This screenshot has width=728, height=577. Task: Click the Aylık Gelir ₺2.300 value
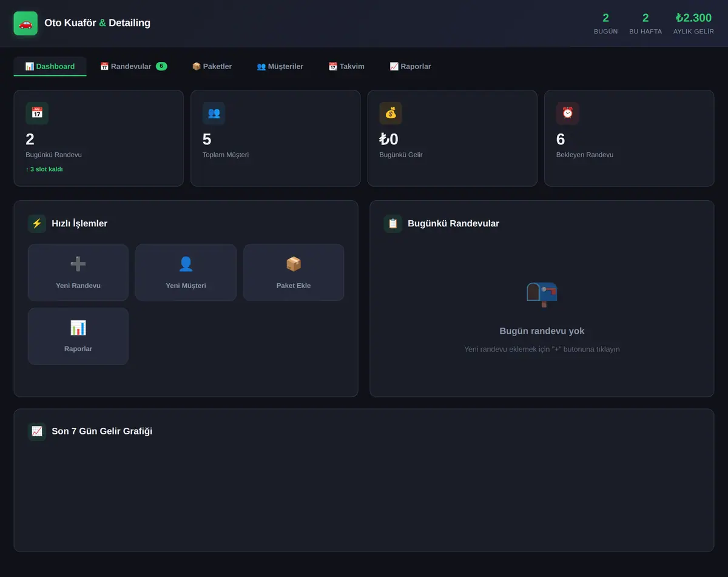click(693, 18)
